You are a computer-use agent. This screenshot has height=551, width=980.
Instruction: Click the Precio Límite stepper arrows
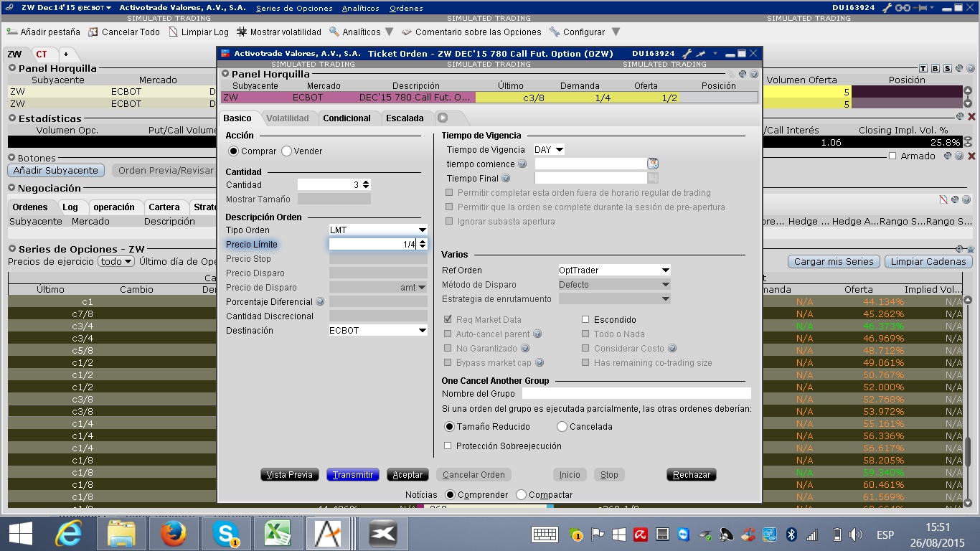click(x=423, y=245)
